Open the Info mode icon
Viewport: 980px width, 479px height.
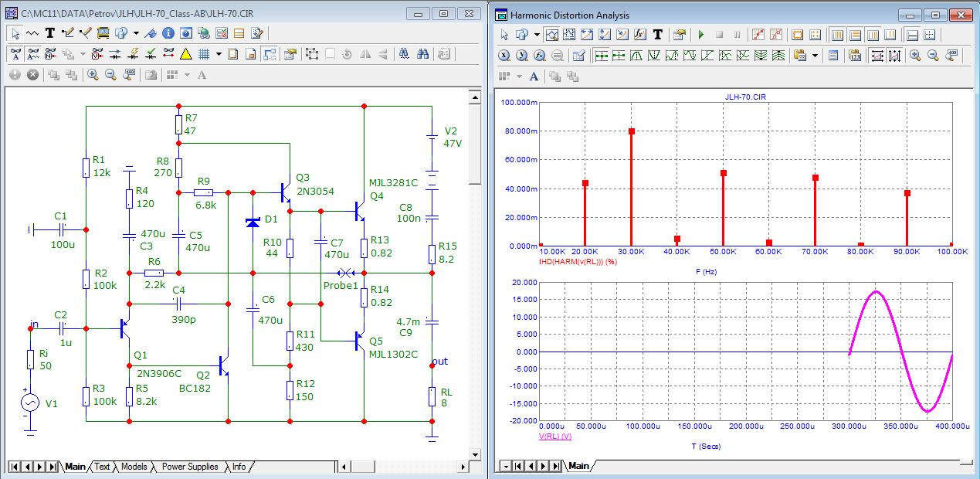[168, 33]
